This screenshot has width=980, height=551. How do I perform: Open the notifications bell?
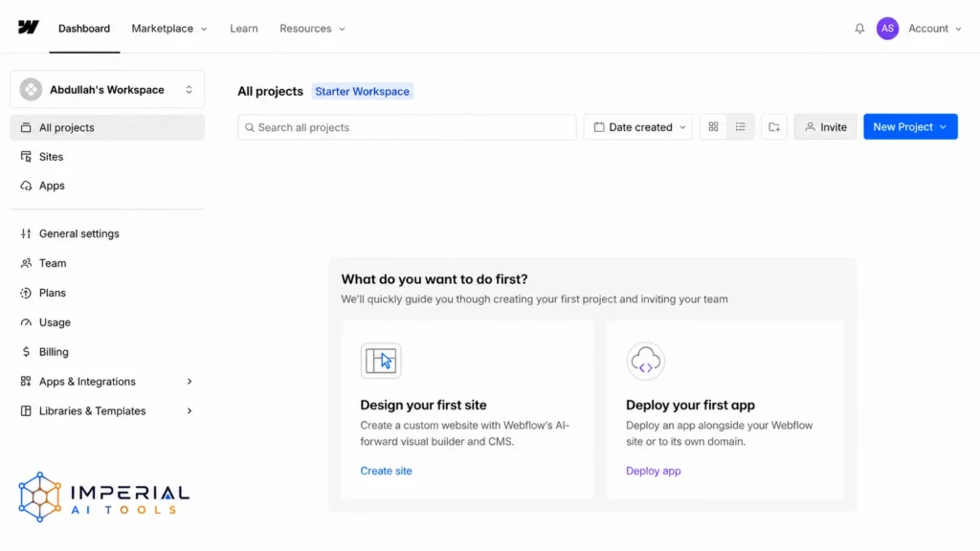[x=859, y=28]
